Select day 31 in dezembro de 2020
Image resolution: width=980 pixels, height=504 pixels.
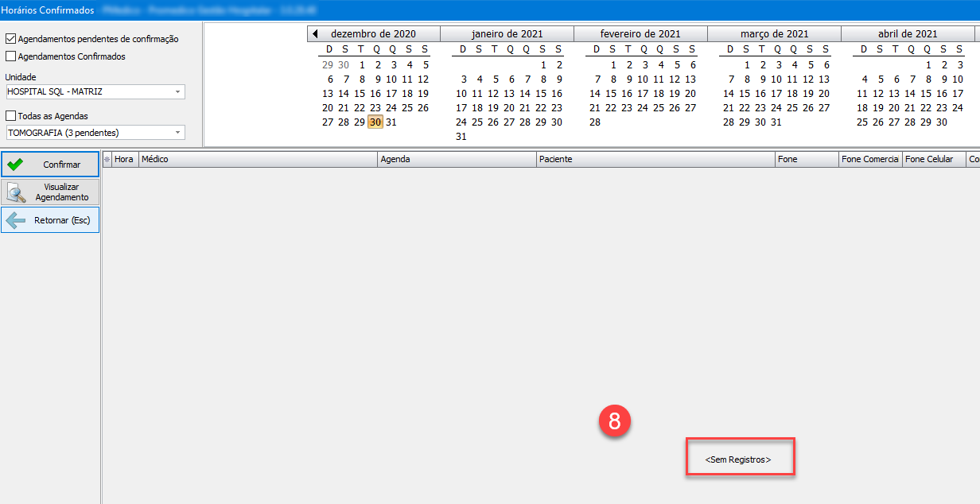pos(391,122)
